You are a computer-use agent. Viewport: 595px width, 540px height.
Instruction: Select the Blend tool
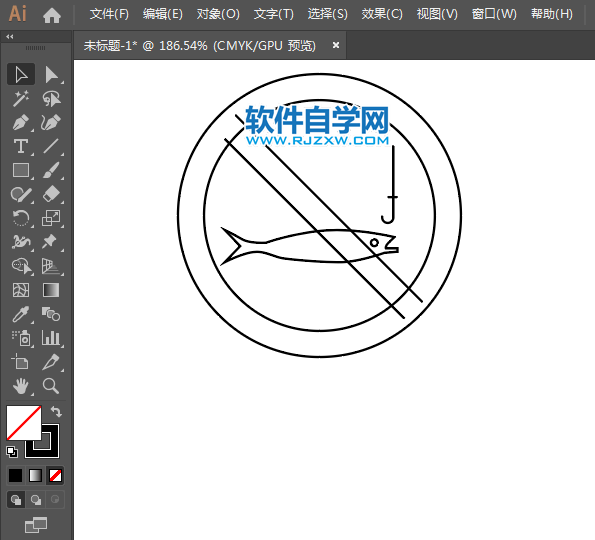[51, 314]
